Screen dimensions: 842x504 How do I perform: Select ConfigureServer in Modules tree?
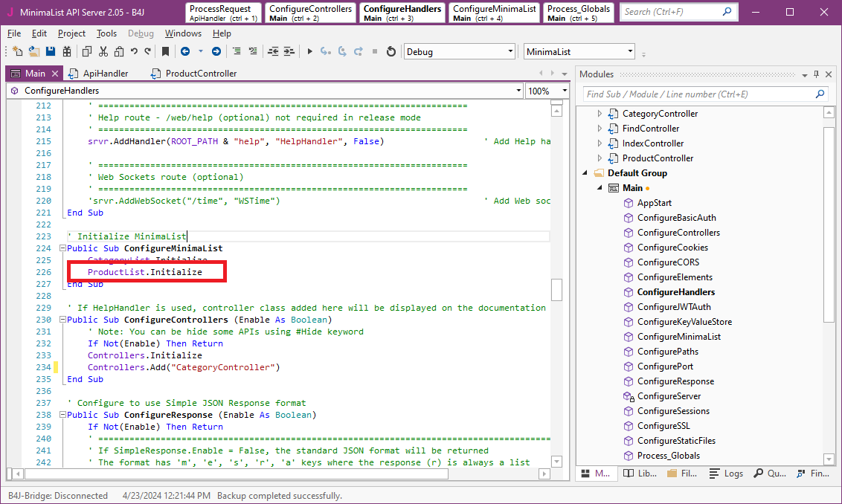pyautogui.click(x=669, y=396)
